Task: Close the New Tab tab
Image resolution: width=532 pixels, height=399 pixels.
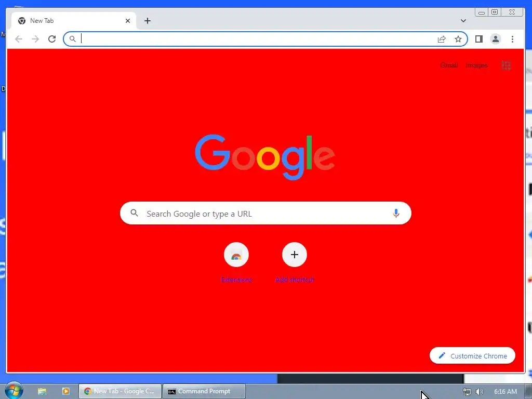Action: click(x=128, y=21)
